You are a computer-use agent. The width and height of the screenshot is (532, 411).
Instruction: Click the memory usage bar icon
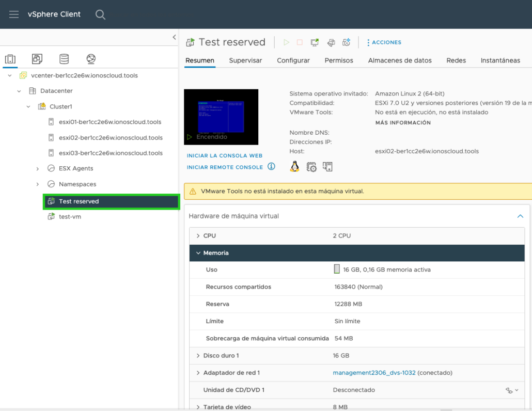[x=337, y=269]
